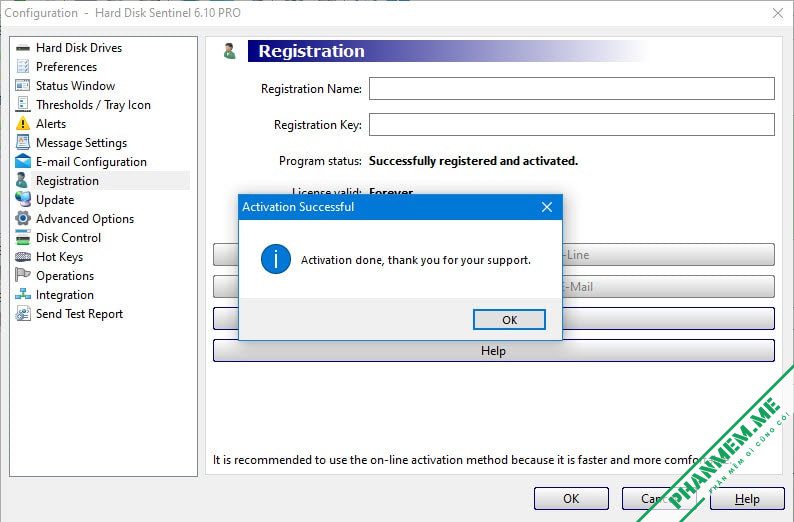Click the Advanced Options gear icon
This screenshot has height=522, width=794.
(x=23, y=218)
